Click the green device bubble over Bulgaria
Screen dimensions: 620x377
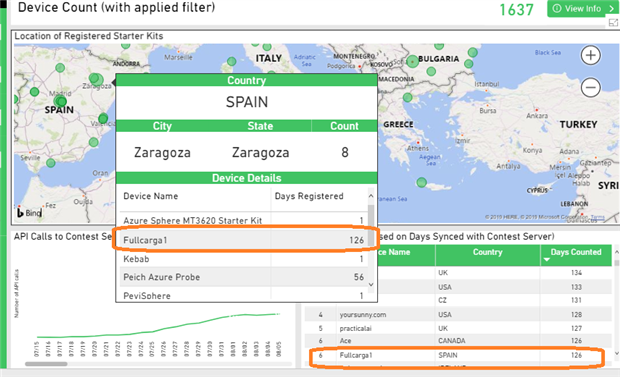(412, 61)
